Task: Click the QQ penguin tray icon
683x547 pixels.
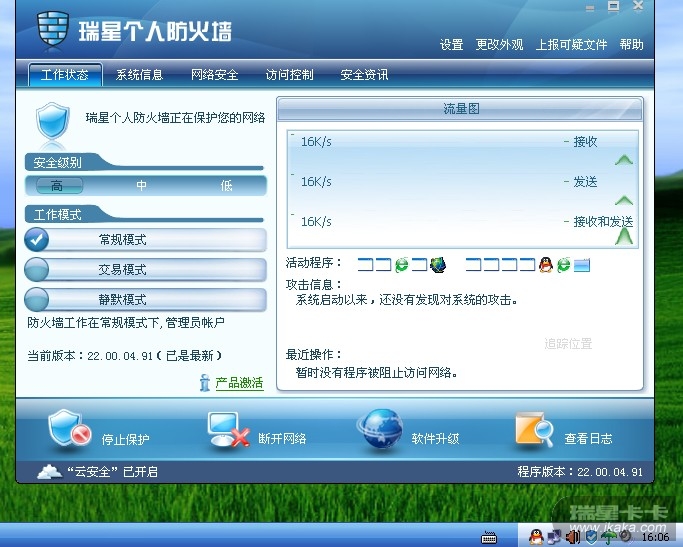Action: [x=537, y=537]
